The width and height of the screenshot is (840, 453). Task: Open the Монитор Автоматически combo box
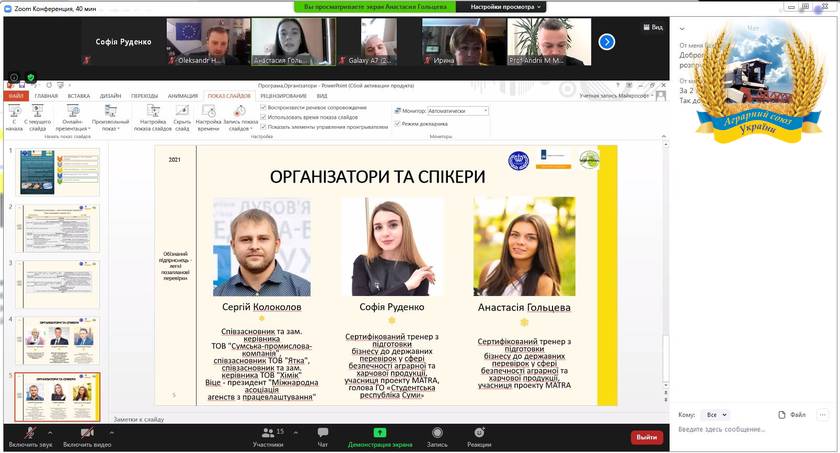[458, 111]
